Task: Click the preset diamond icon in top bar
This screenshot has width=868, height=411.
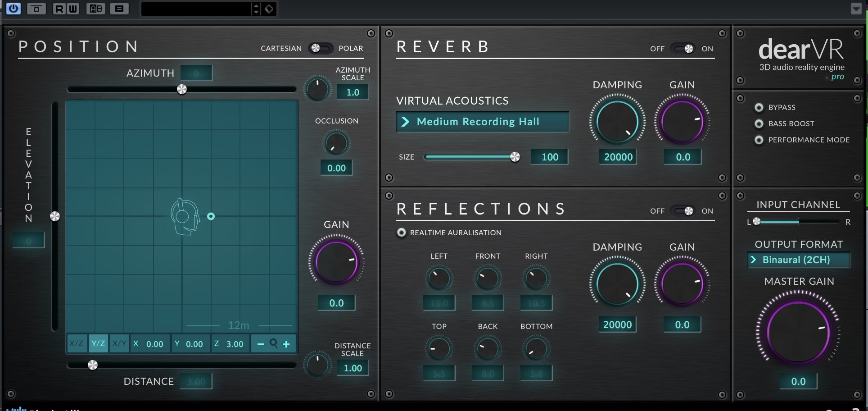Action: click(x=269, y=9)
